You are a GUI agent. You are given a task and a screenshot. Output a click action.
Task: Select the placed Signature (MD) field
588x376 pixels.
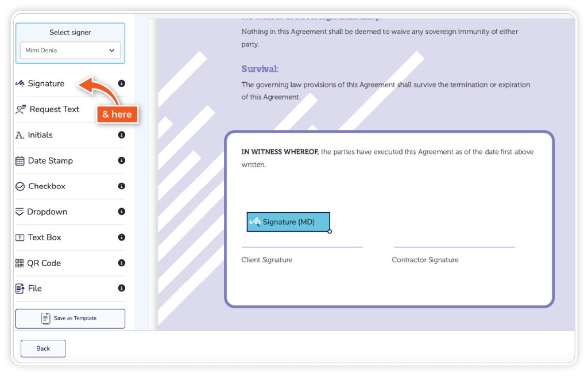click(x=288, y=222)
